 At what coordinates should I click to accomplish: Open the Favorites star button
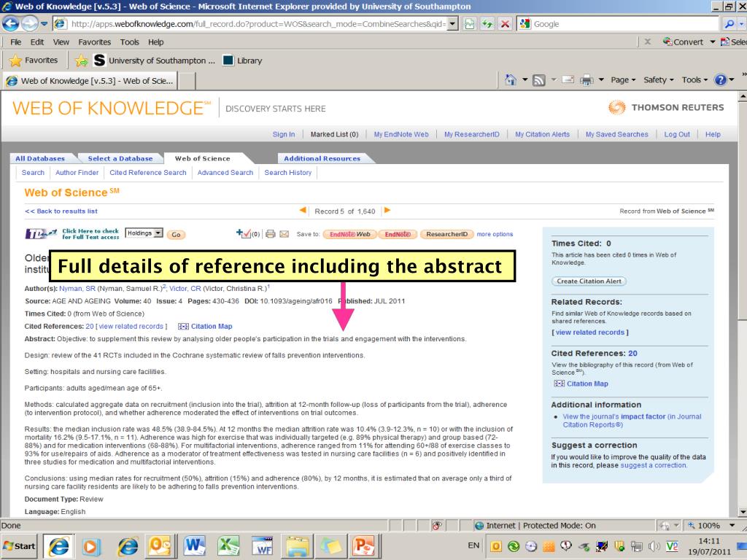[x=34, y=61]
